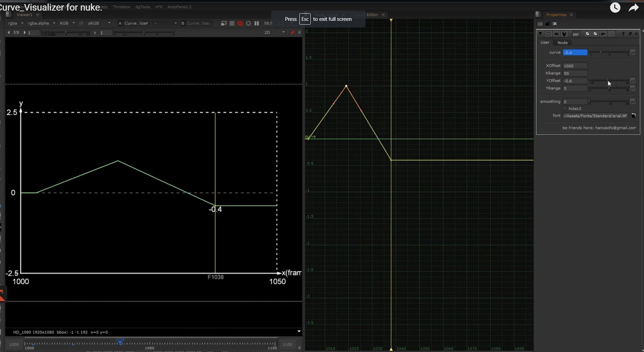Click the XRange input field

575,73
